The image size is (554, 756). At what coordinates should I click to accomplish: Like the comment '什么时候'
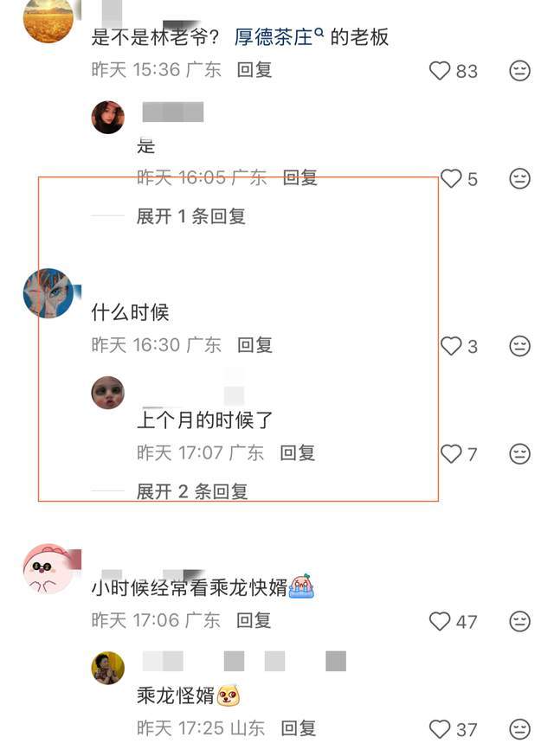(451, 346)
